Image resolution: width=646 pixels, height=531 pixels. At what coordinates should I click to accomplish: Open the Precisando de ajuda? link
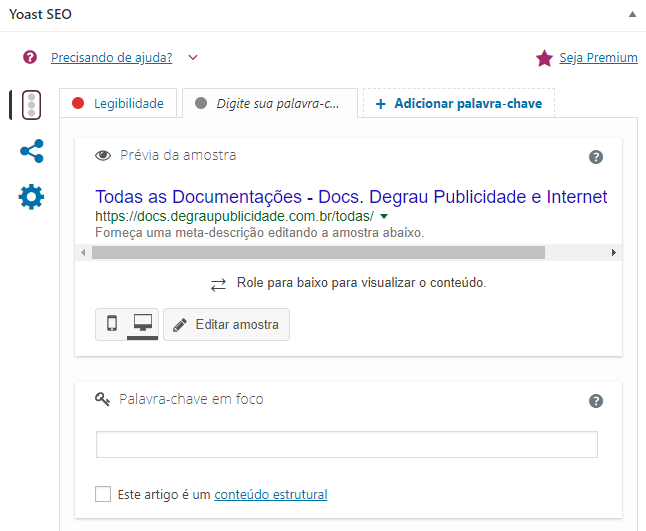coord(112,57)
